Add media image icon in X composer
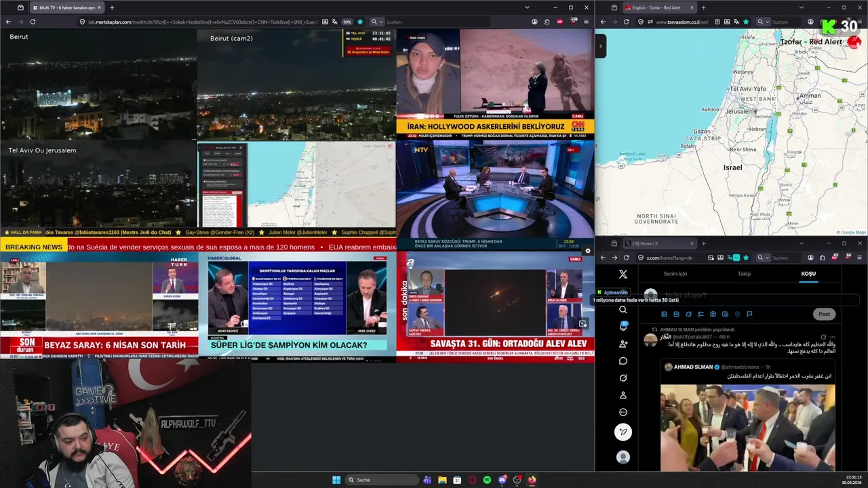The height and width of the screenshot is (488, 868). pyautogui.click(x=664, y=314)
